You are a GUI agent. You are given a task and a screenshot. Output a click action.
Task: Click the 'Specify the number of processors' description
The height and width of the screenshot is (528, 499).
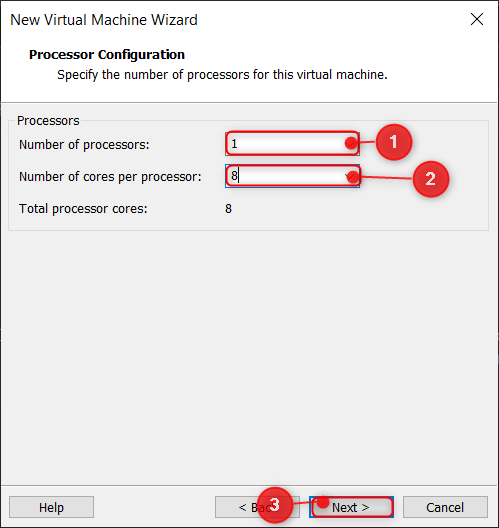[x=222, y=75]
